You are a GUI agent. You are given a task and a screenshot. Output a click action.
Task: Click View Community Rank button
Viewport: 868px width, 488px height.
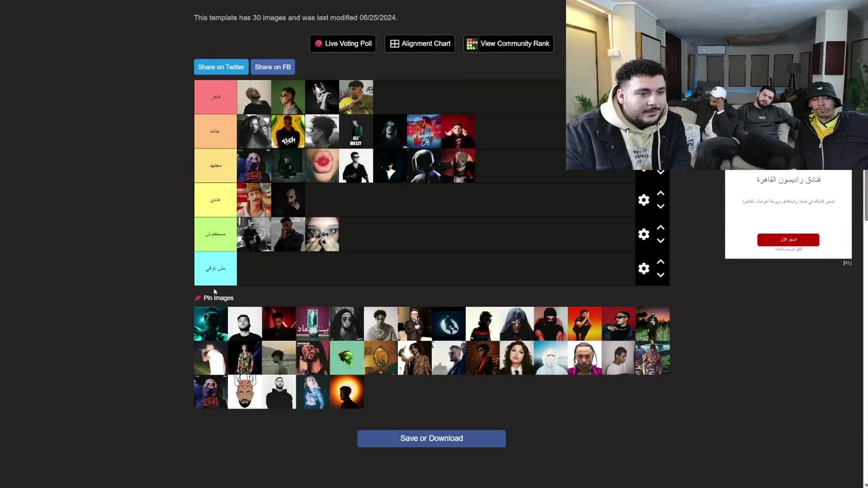tap(509, 43)
